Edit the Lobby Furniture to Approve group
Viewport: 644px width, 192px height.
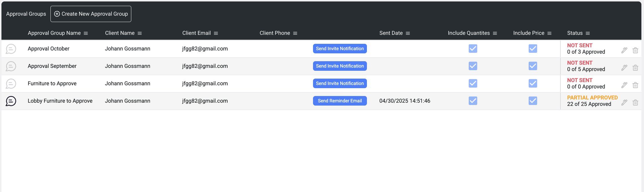pyautogui.click(x=624, y=103)
